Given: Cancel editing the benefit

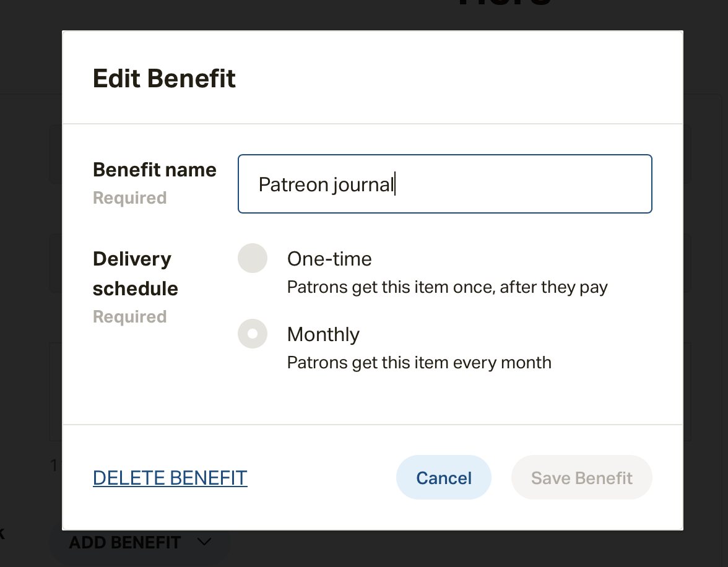Looking at the screenshot, I should (x=443, y=477).
